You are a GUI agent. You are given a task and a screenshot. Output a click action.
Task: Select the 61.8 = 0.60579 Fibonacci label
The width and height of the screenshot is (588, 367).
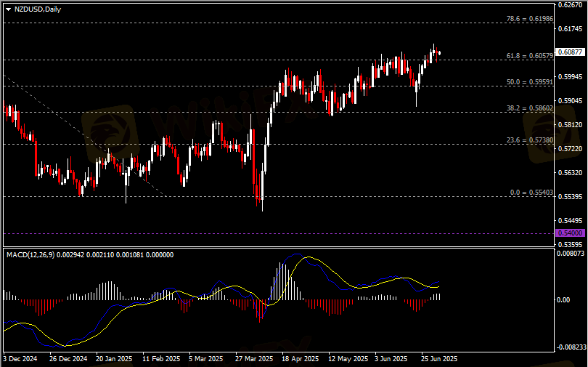(x=529, y=55)
